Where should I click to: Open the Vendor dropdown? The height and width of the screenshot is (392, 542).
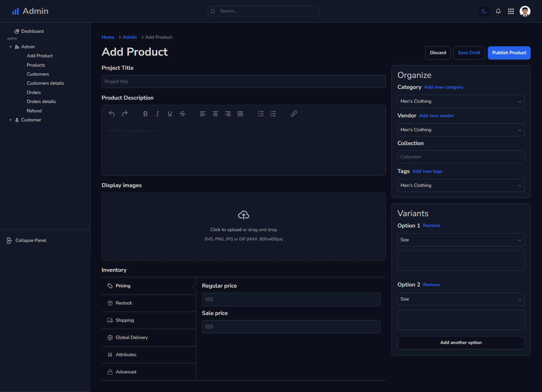(x=461, y=130)
